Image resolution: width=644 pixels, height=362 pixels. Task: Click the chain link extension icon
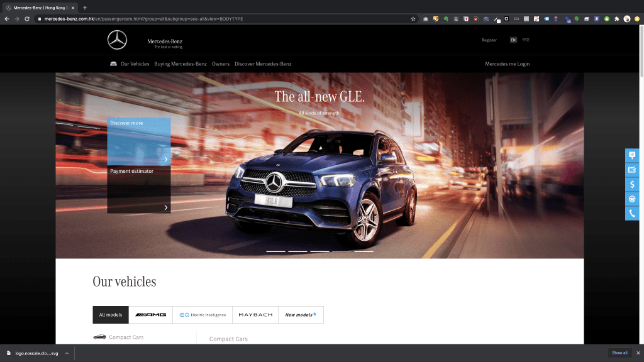point(516,19)
